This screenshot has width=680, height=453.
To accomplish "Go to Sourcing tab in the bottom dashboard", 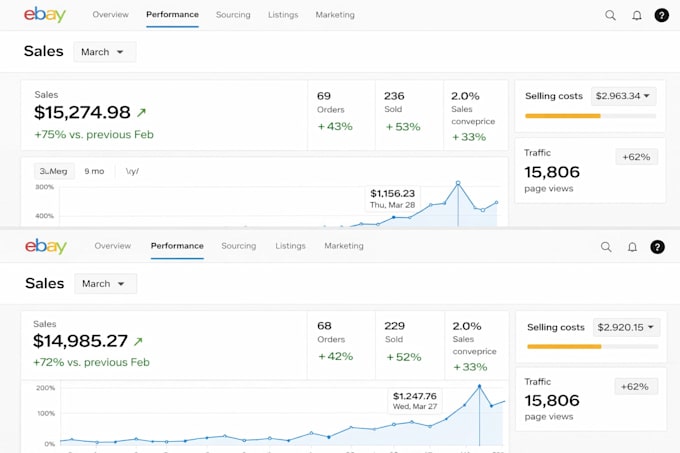I will (x=239, y=246).
